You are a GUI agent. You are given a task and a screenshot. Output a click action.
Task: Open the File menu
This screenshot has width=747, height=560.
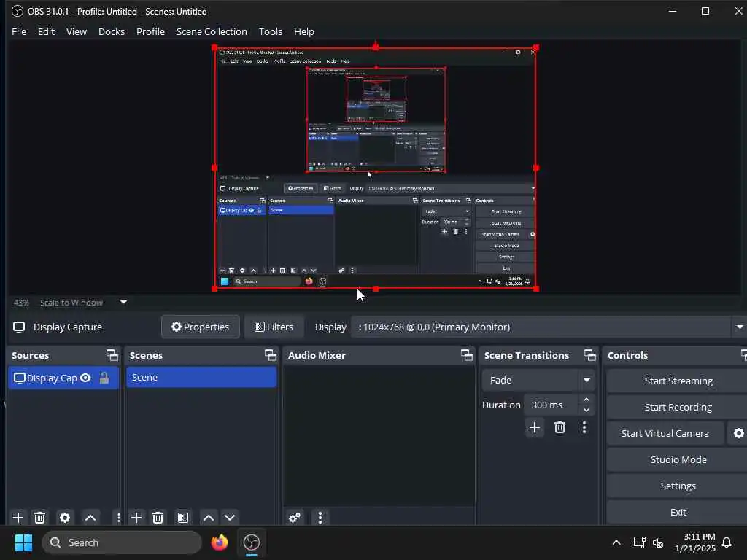pyautogui.click(x=19, y=31)
